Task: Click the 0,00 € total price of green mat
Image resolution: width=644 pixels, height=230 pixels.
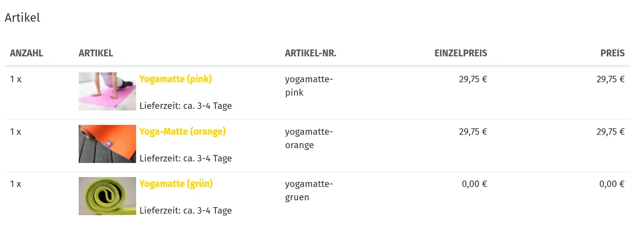Action: click(612, 184)
